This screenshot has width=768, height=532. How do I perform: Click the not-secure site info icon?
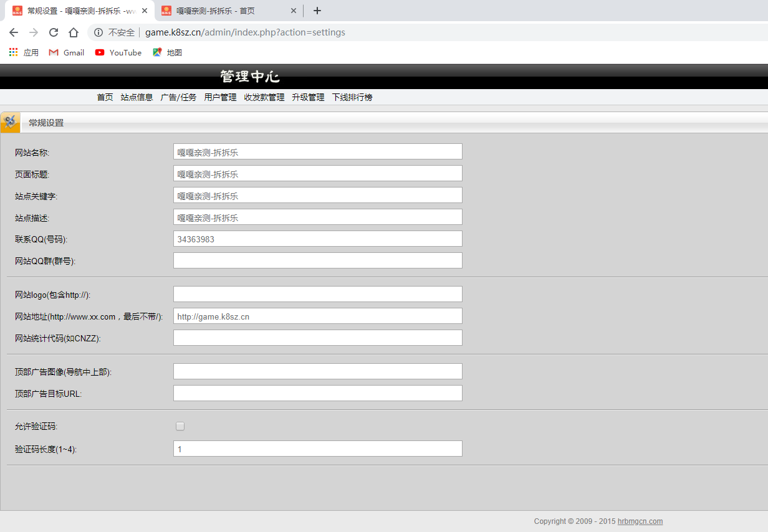point(98,32)
